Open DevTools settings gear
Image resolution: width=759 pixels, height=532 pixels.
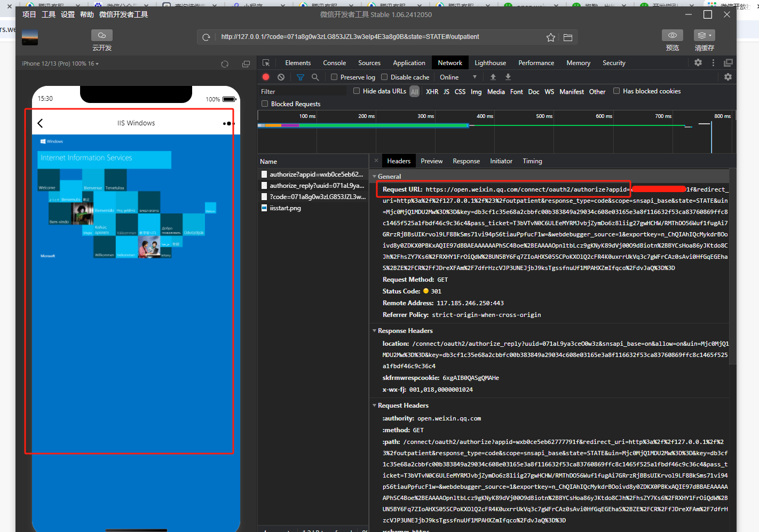coord(698,62)
